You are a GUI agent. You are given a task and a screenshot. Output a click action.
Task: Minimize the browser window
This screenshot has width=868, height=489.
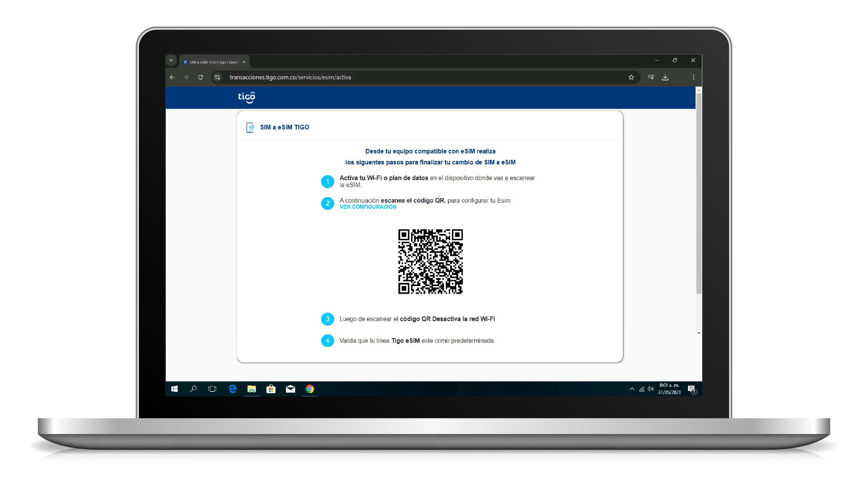point(657,61)
